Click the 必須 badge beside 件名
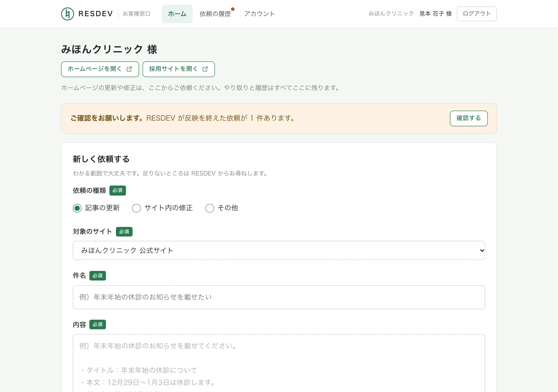 pos(98,276)
